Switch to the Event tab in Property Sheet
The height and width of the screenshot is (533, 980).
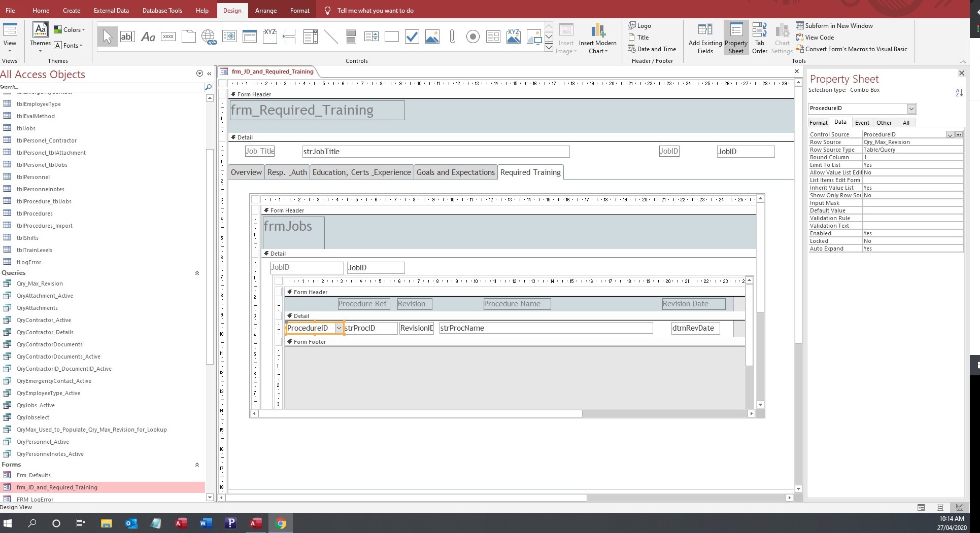(x=862, y=123)
